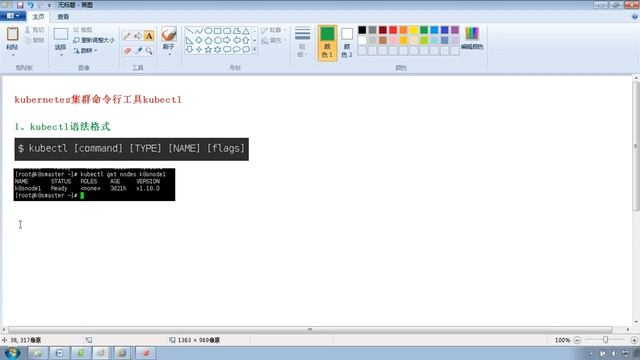Open the shape Outline (轮廓) dropdown

(273, 30)
